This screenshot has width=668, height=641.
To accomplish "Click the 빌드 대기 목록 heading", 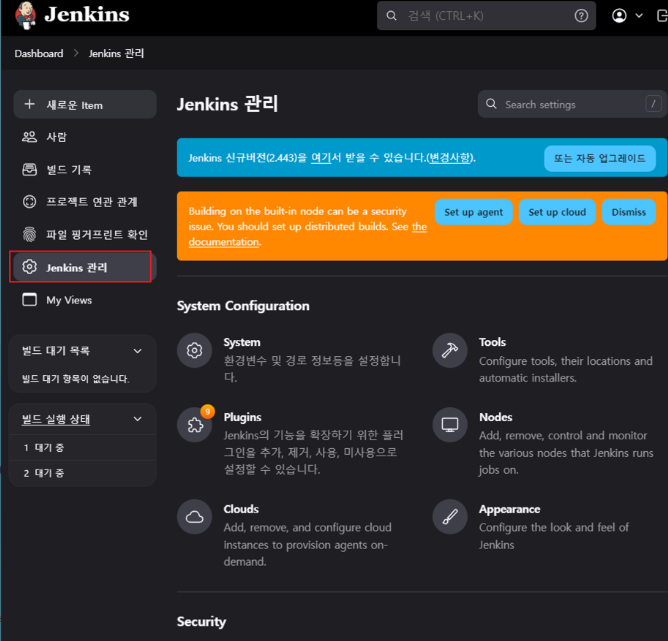I will point(56,351).
